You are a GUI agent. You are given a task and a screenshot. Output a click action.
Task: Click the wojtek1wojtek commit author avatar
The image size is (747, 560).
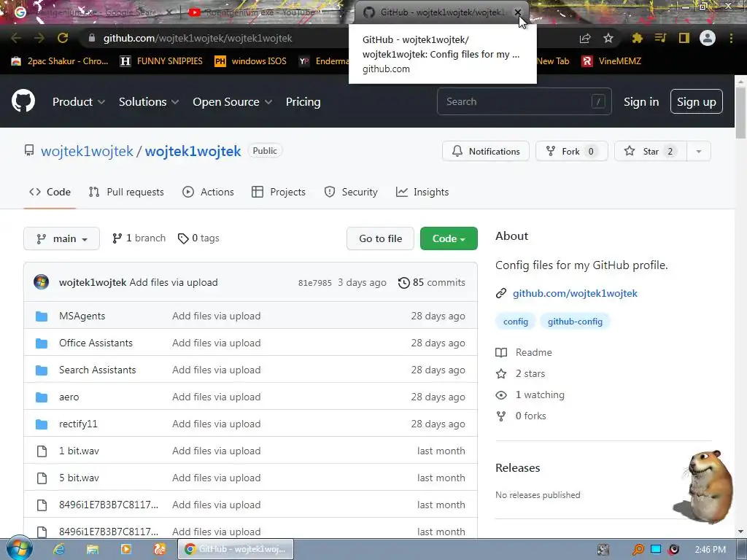coord(42,282)
